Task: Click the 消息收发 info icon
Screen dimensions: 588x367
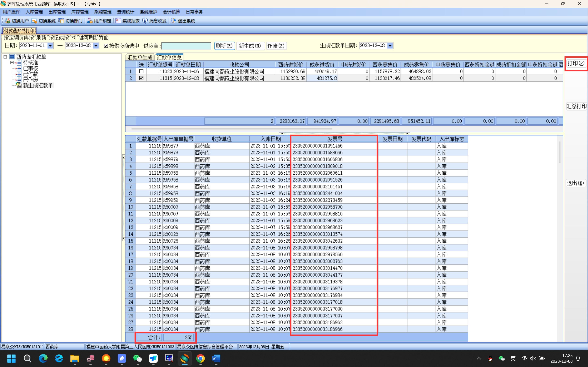Action: point(145,21)
